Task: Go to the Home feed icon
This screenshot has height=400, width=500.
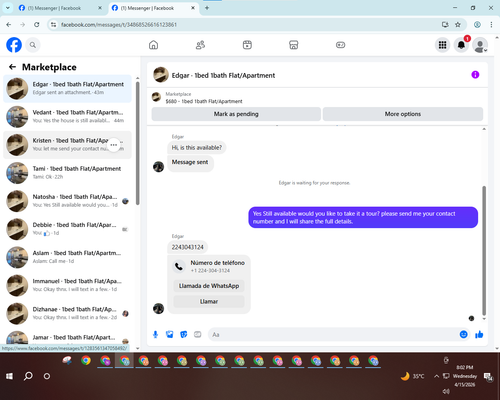Action: 153,45
